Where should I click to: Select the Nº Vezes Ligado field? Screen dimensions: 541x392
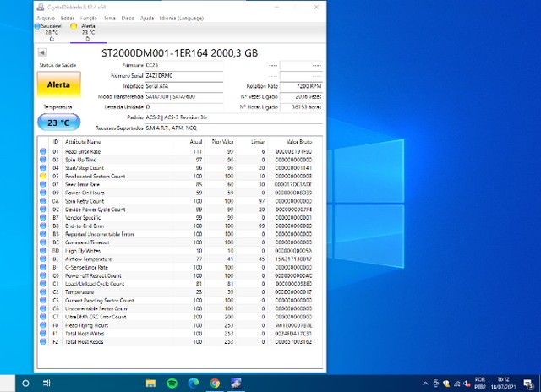301,96
